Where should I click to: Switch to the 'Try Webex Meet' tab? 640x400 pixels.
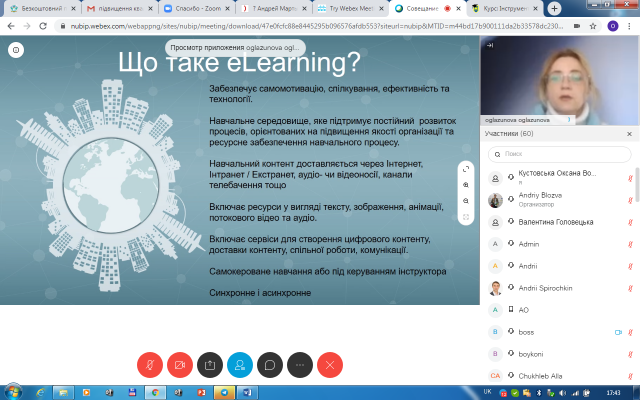351,9
